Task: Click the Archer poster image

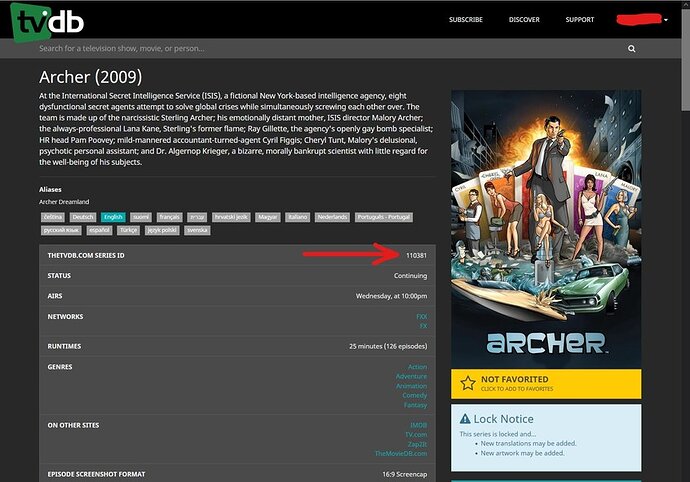Action: [x=546, y=229]
